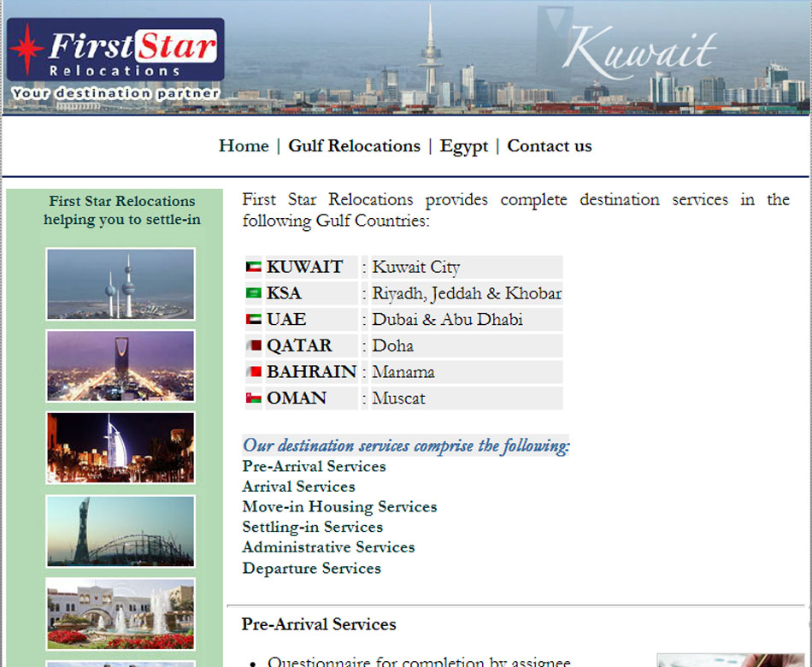Screen dimensions: 812x667
Task: Click the Doha city cell
Action: click(x=467, y=345)
